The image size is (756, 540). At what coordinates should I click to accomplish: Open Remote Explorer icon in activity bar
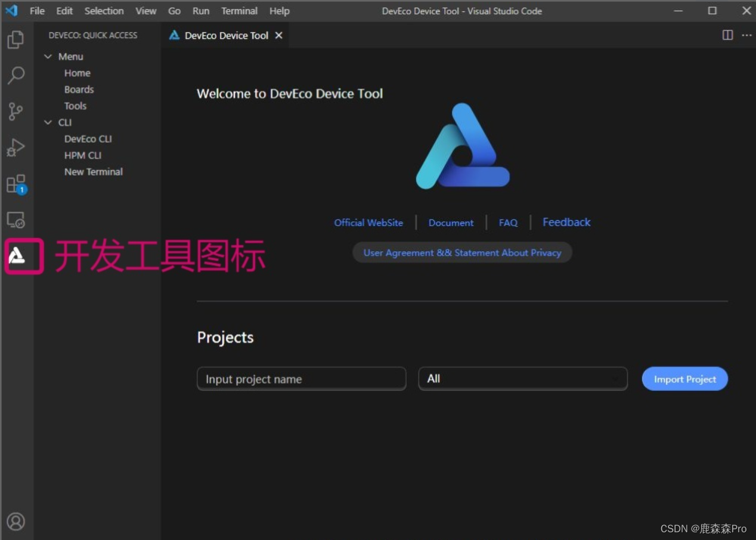click(16, 220)
